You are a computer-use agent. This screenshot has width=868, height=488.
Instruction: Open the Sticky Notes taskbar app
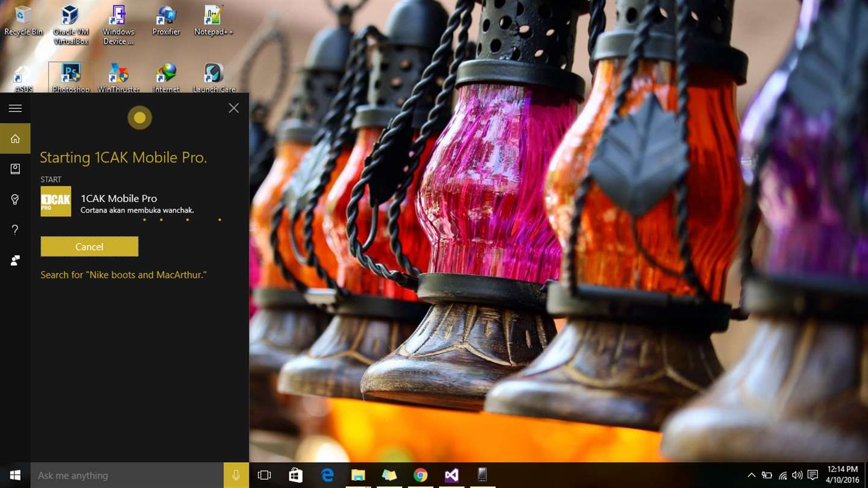point(389,475)
